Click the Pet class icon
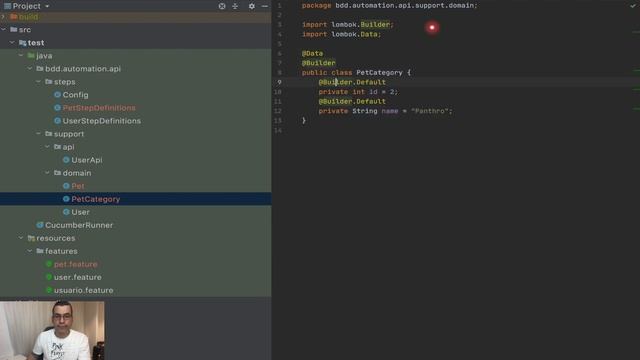640x360 pixels. click(66, 186)
